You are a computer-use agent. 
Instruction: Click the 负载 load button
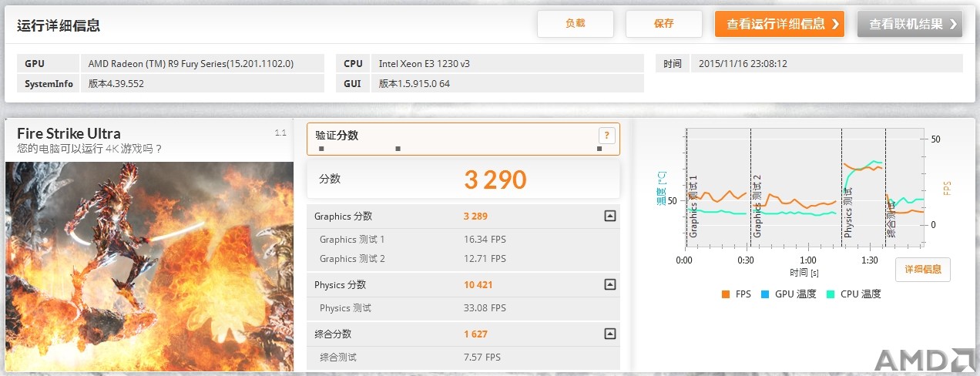[x=575, y=24]
